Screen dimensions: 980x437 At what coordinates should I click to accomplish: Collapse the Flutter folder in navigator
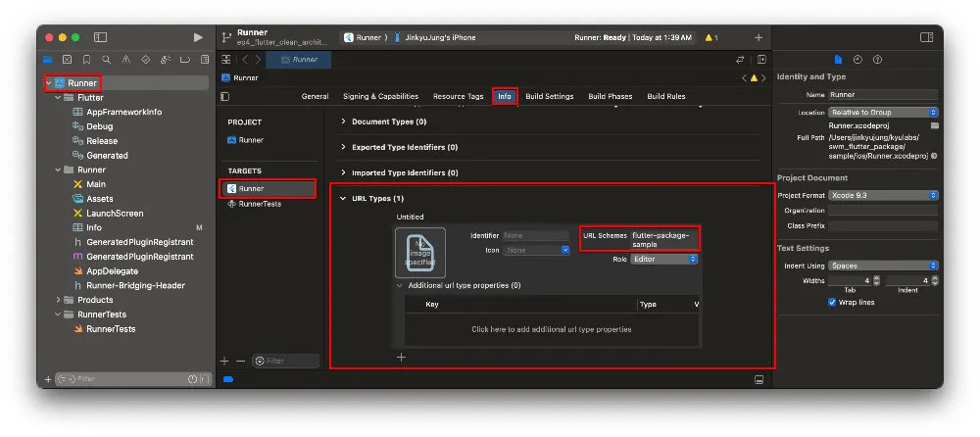pos(59,98)
